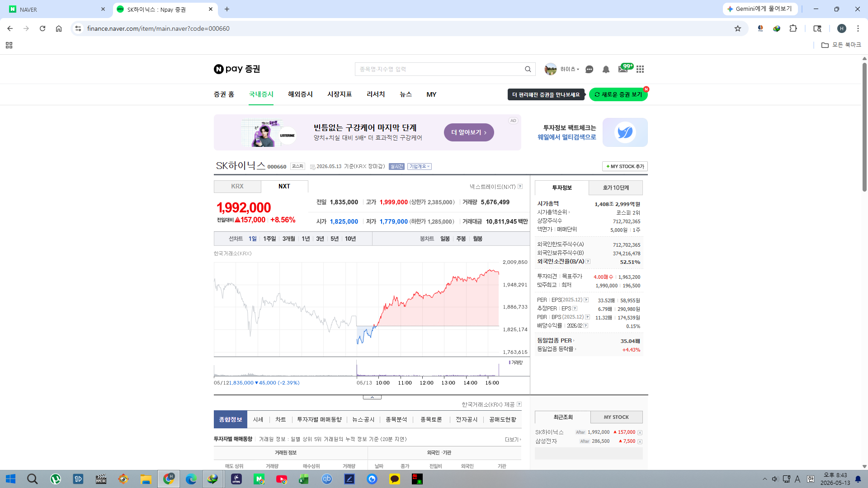The width and height of the screenshot is (868, 488).
Task: Click the Gemini에게 물어보기 button
Action: coord(759,9)
